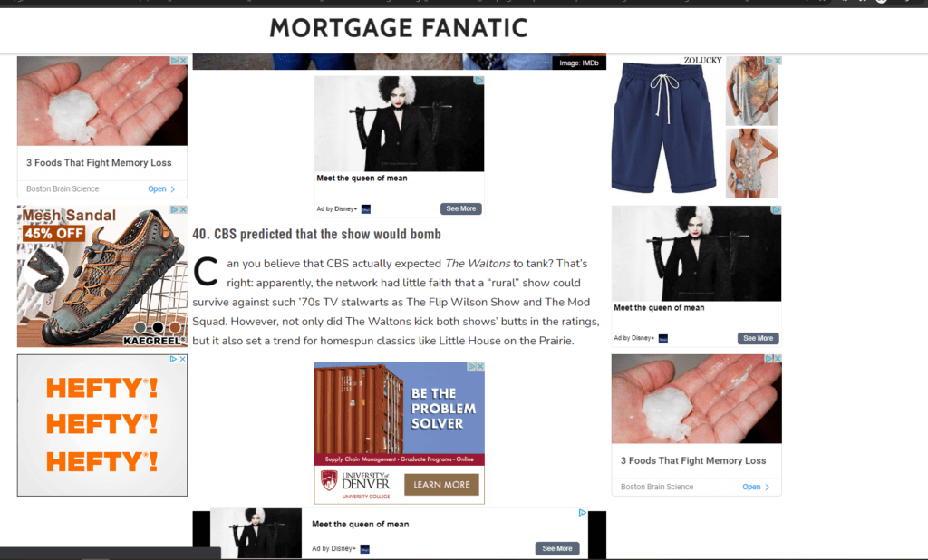This screenshot has height=560, width=928.
Task: Close the Hefty ad banner
Action: pos(183,359)
